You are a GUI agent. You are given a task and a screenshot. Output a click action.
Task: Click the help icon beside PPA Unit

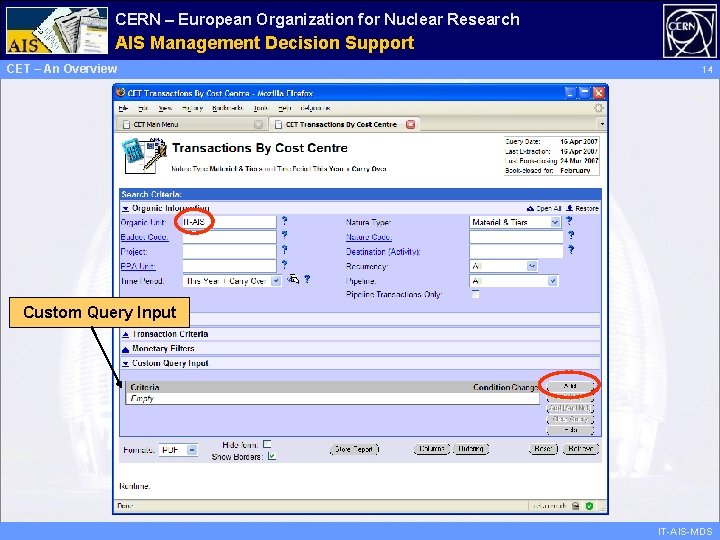click(285, 264)
